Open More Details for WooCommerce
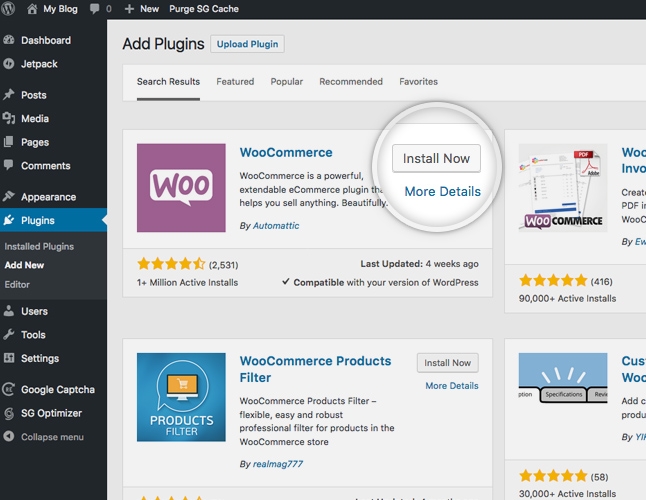646x500 pixels. (442, 192)
